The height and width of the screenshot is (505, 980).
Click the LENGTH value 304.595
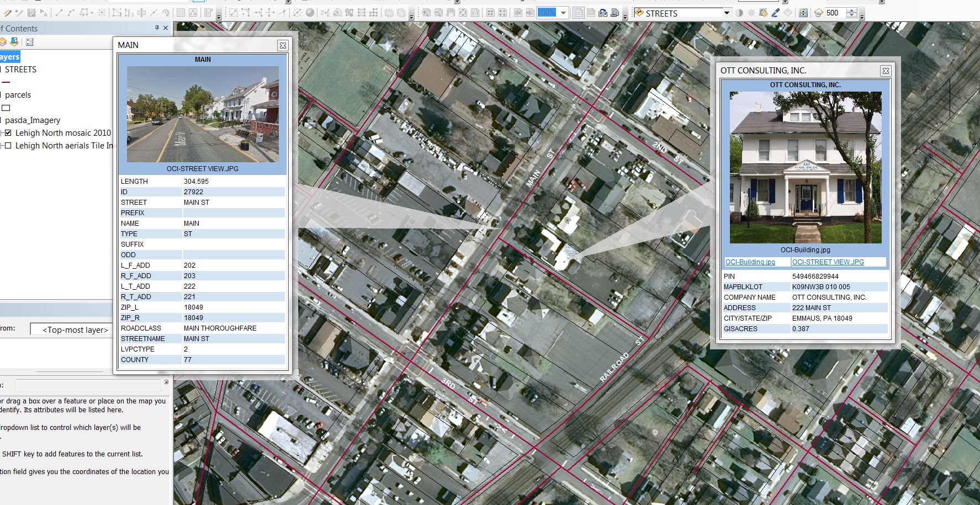click(196, 182)
